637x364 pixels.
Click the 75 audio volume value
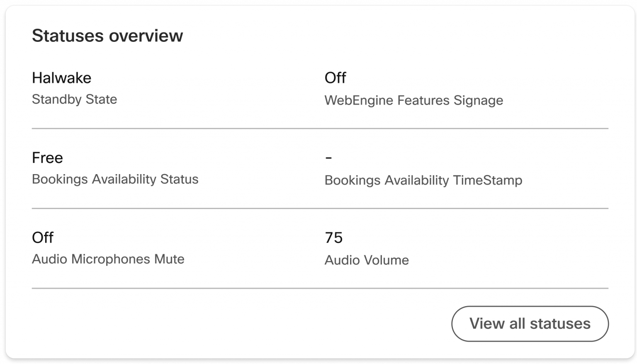(334, 238)
